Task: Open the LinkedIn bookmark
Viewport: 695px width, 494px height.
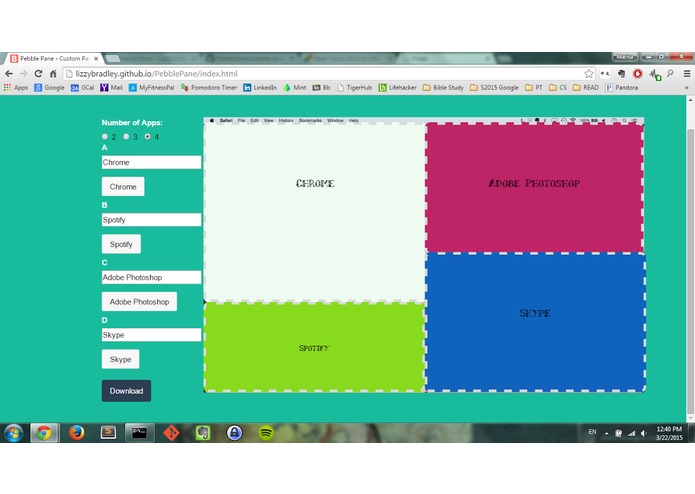Action: [260, 88]
